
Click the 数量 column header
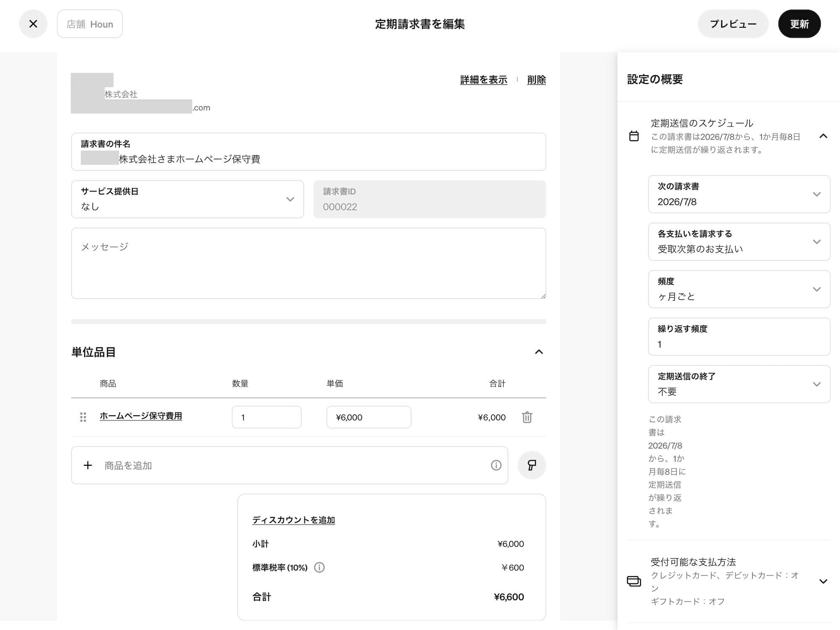240,383
